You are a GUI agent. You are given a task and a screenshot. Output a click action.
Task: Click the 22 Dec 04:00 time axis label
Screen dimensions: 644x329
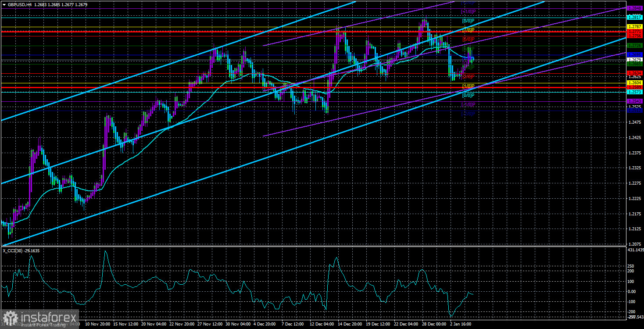[x=406, y=324]
